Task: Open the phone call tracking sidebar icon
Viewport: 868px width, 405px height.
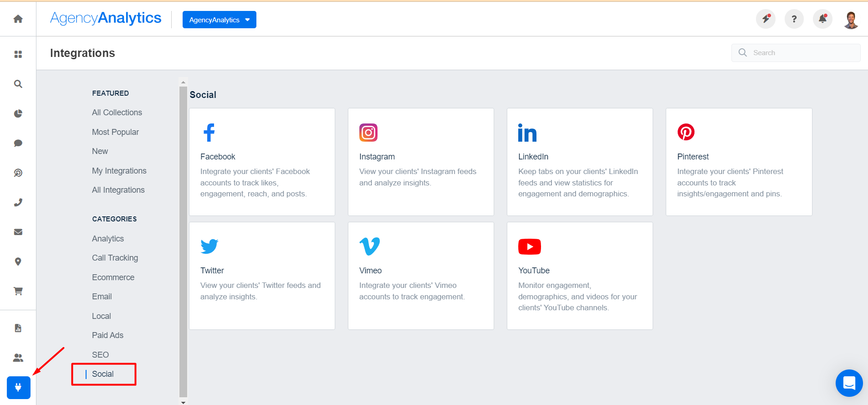Action: (x=18, y=202)
